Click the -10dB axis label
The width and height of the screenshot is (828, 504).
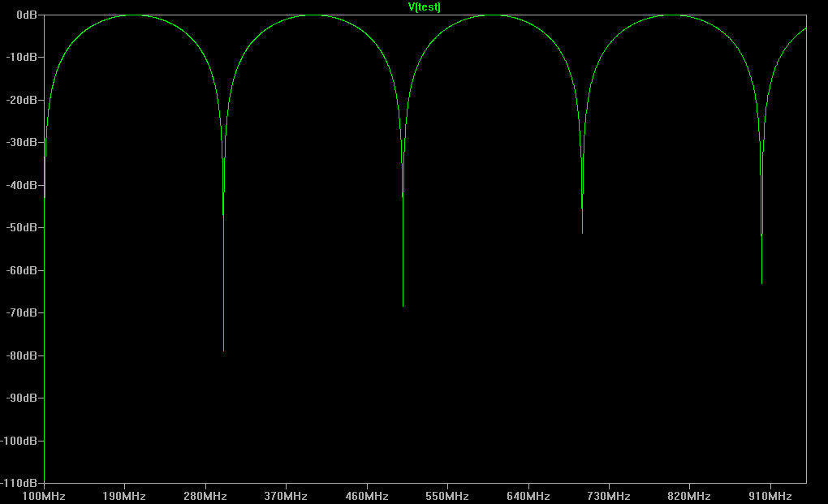pos(24,58)
